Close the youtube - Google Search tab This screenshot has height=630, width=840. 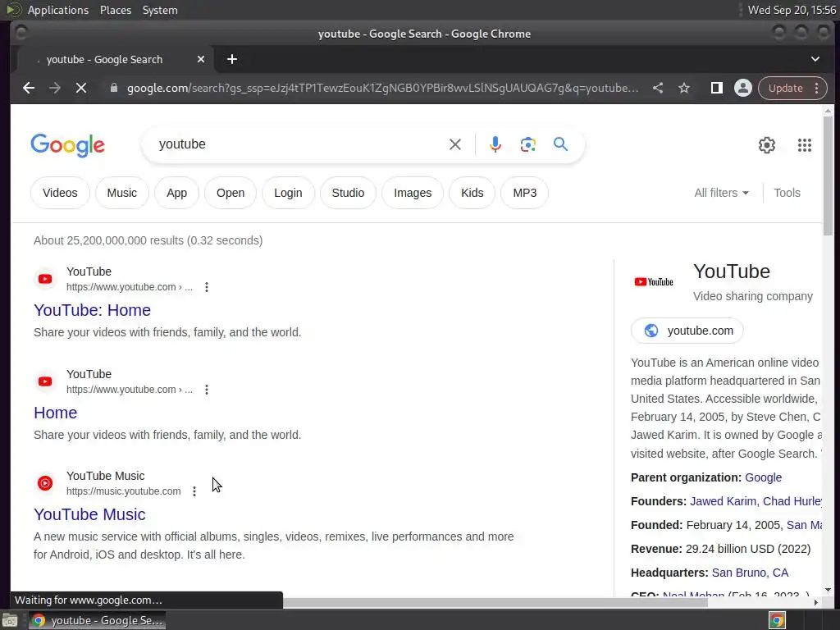[x=201, y=59]
